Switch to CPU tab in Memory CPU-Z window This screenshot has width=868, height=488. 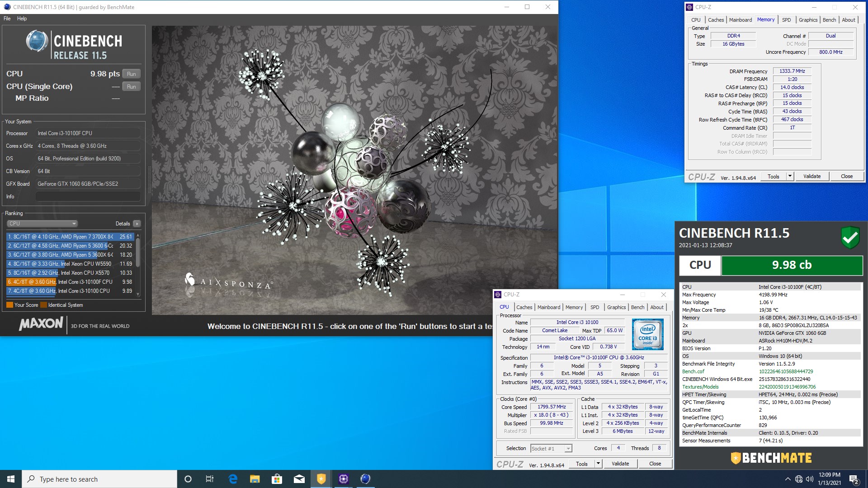696,20
